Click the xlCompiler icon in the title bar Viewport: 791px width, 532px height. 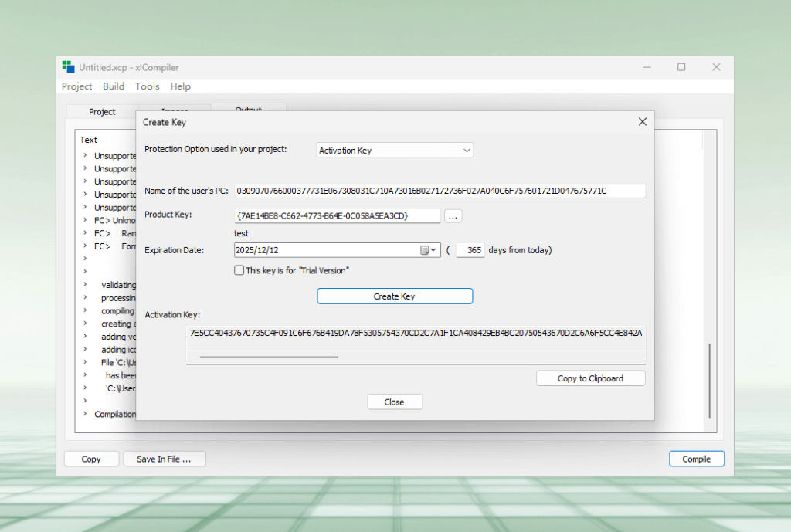point(70,67)
